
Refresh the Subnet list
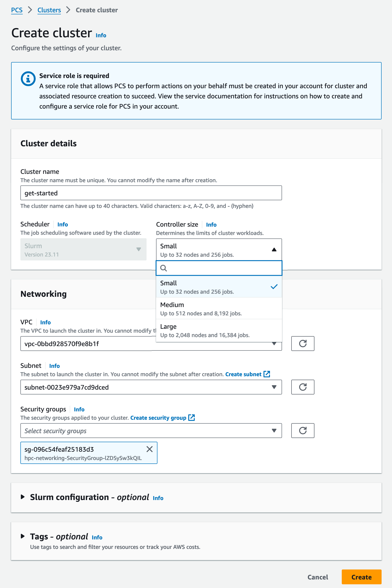tap(302, 387)
